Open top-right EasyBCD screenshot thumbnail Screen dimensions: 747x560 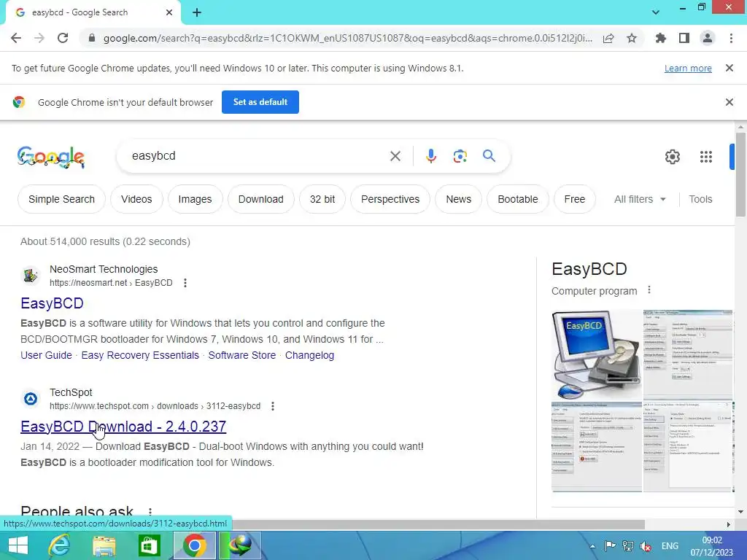coord(688,355)
